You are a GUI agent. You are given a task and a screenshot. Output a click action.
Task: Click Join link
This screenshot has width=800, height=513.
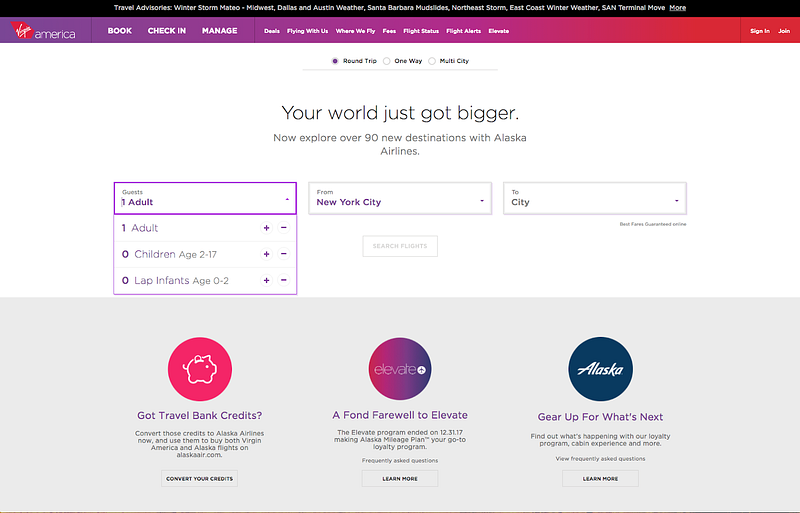[x=784, y=31]
